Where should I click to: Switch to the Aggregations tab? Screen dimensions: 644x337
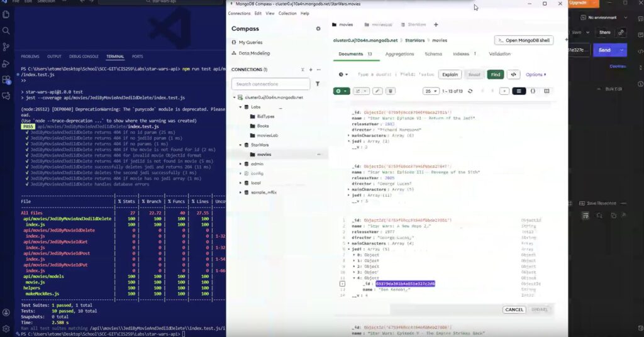[x=399, y=54]
